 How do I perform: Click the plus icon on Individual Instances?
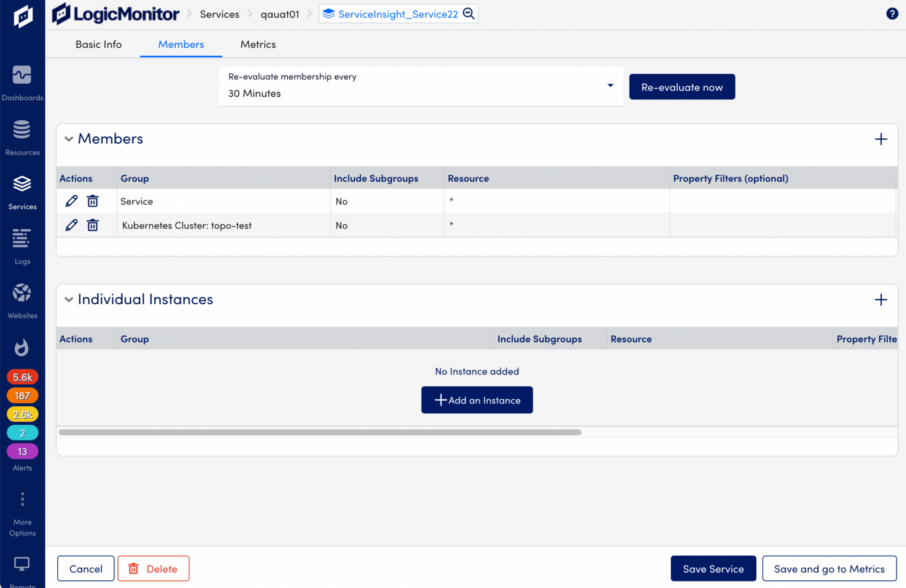[881, 300]
